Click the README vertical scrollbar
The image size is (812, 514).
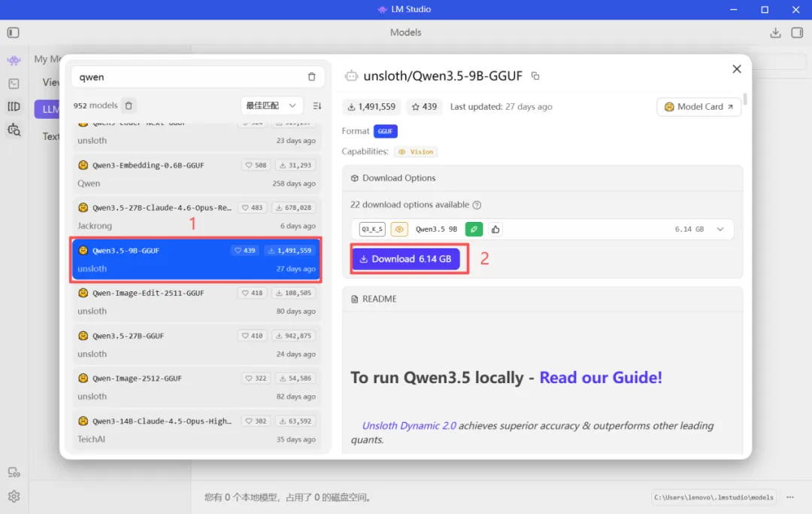click(744, 99)
